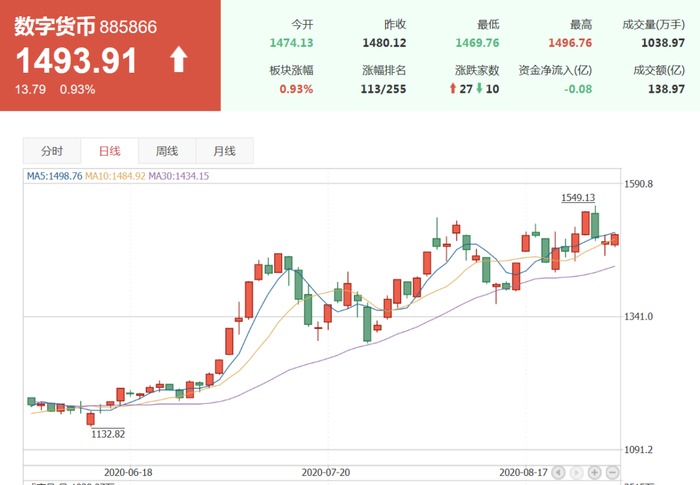The height and width of the screenshot is (485, 700).
Task: Click the current index value 1493.91
Action: pyautogui.click(x=76, y=61)
